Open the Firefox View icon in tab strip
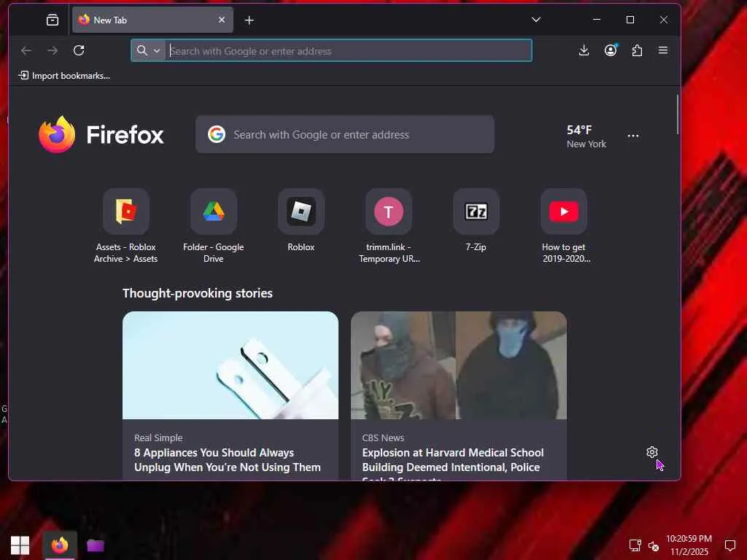747x560 pixels. point(53,20)
